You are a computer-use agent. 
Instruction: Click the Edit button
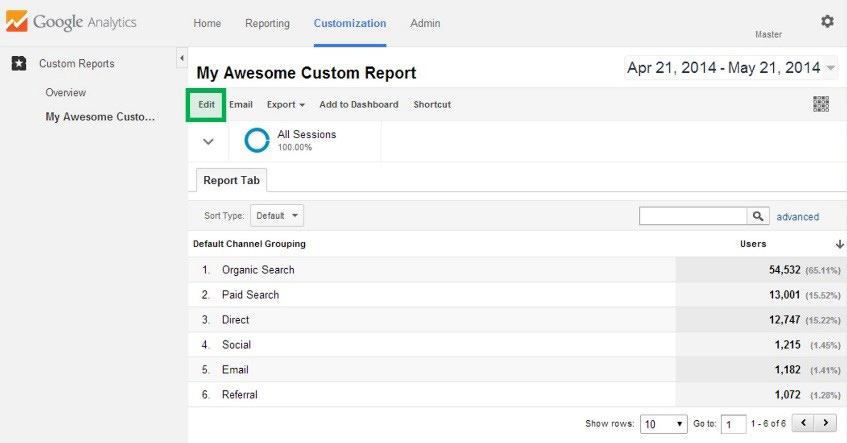tap(206, 104)
